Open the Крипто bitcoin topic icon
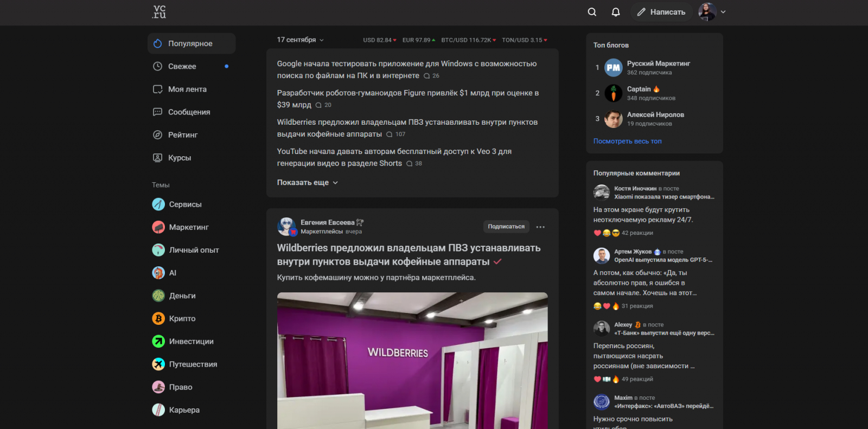Image resolution: width=868 pixels, height=429 pixels. click(x=158, y=318)
